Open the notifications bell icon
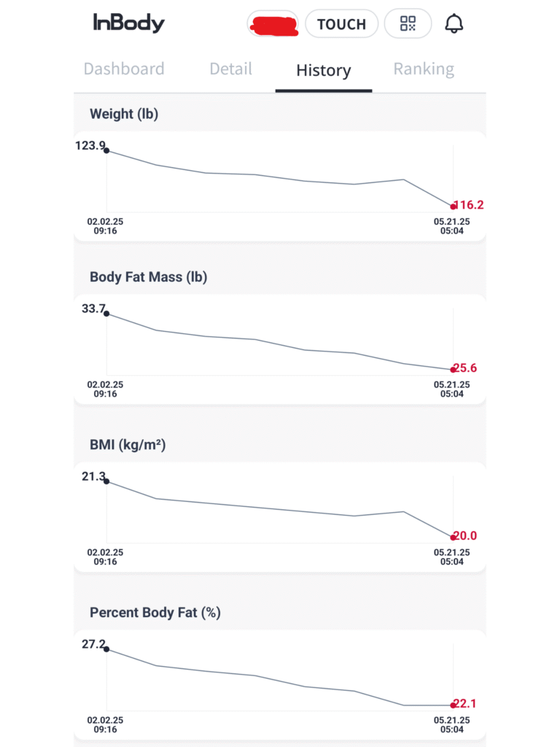The width and height of the screenshot is (560, 747). (454, 24)
